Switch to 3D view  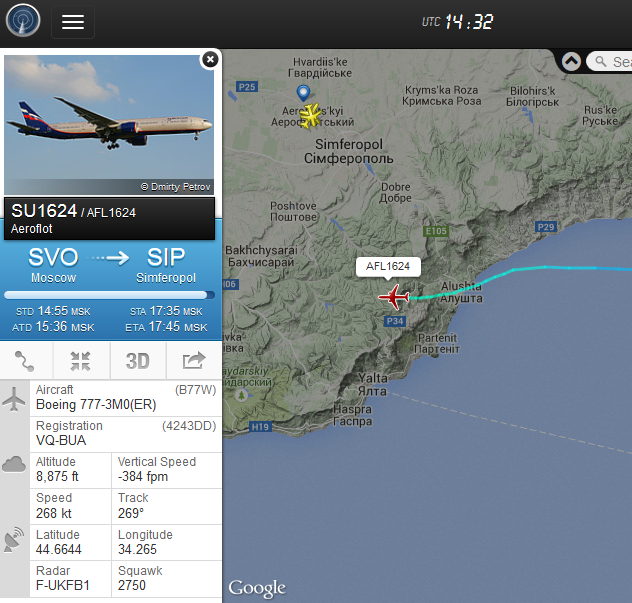click(x=138, y=361)
